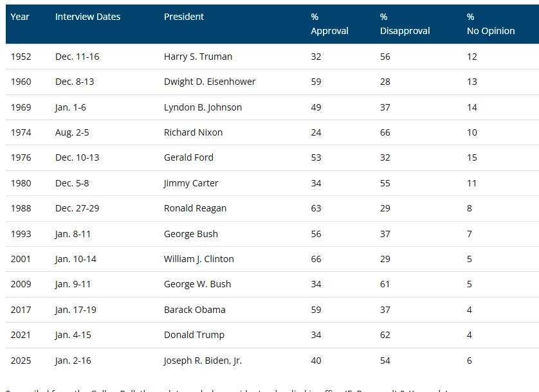Click the % No Opinion column header

[490, 24]
